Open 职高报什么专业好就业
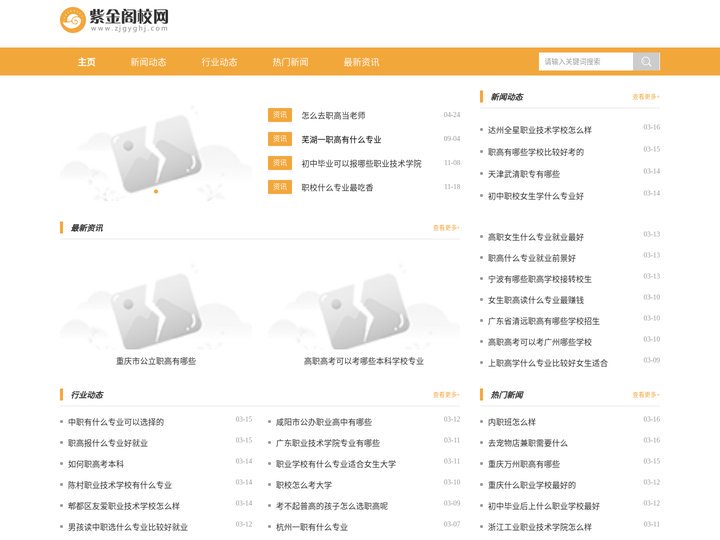The height and width of the screenshot is (540, 720). [108, 443]
